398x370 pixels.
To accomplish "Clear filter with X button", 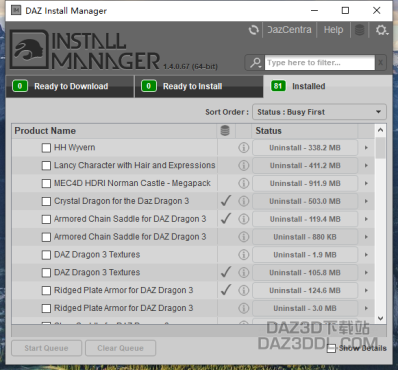I will point(380,62).
